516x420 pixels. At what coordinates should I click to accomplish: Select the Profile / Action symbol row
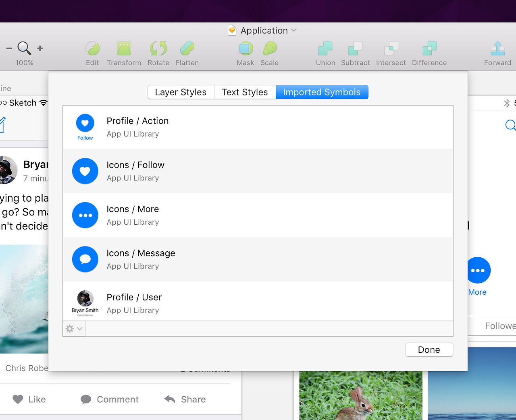click(258, 127)
